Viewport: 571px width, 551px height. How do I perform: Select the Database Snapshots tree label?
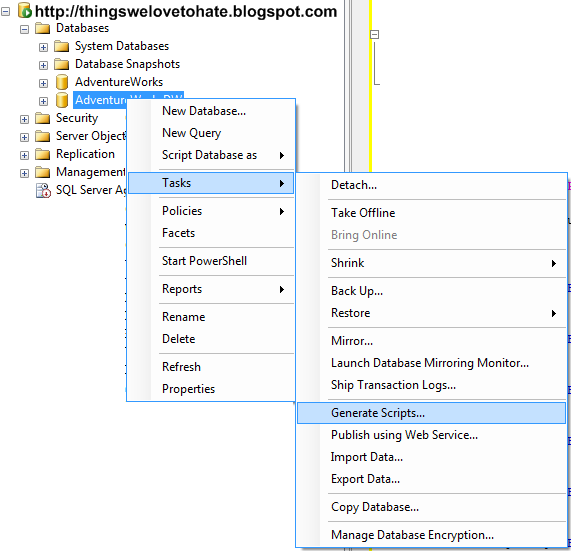[x=127, y=64]
